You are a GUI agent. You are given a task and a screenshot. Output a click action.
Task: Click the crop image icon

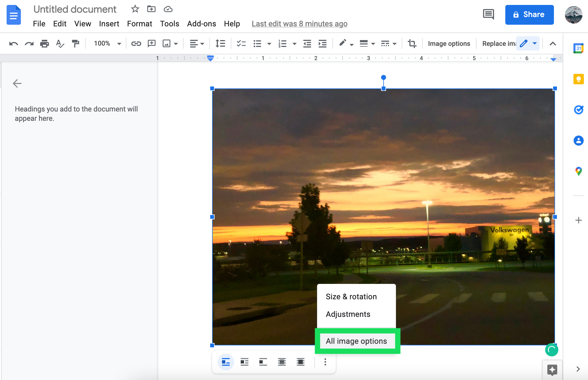[x=412, y=43]
